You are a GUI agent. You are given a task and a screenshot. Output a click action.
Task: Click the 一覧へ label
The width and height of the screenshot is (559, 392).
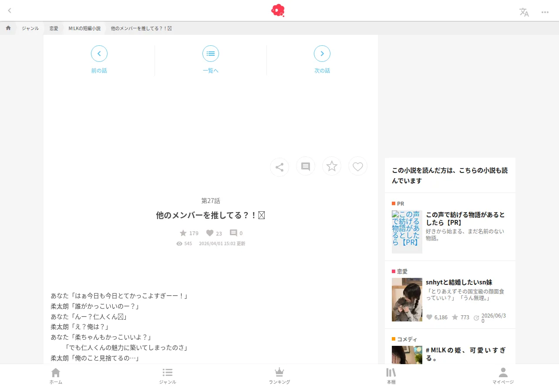click(211, 71)
